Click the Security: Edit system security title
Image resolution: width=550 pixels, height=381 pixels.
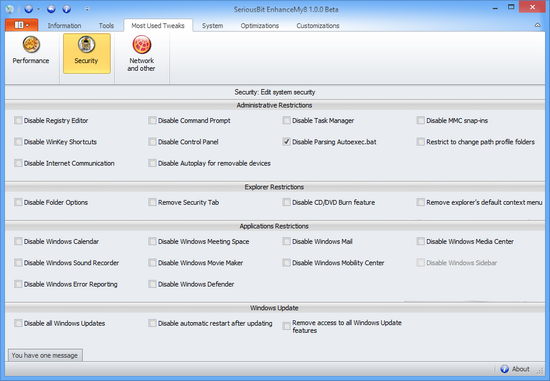(275, 92)
